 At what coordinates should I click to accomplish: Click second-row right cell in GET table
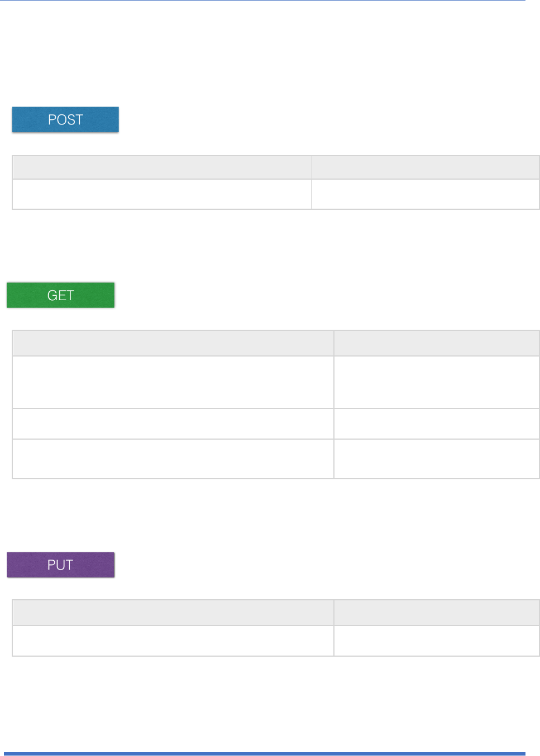[437, 424]
